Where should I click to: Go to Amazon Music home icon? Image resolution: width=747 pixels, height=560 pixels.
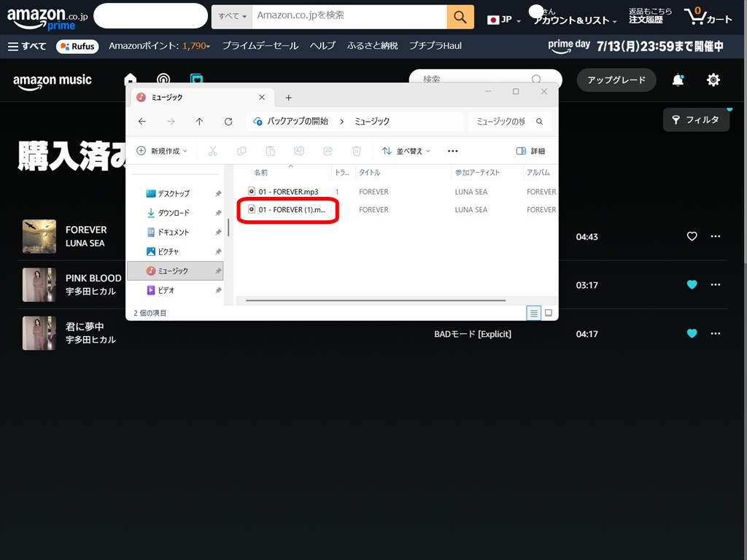coord(130,79)
